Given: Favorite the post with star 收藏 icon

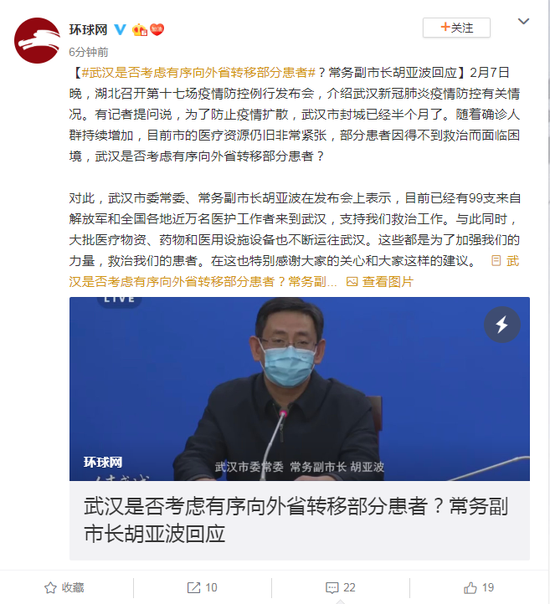Looking at the screenshot, I should tap(64, 587).
